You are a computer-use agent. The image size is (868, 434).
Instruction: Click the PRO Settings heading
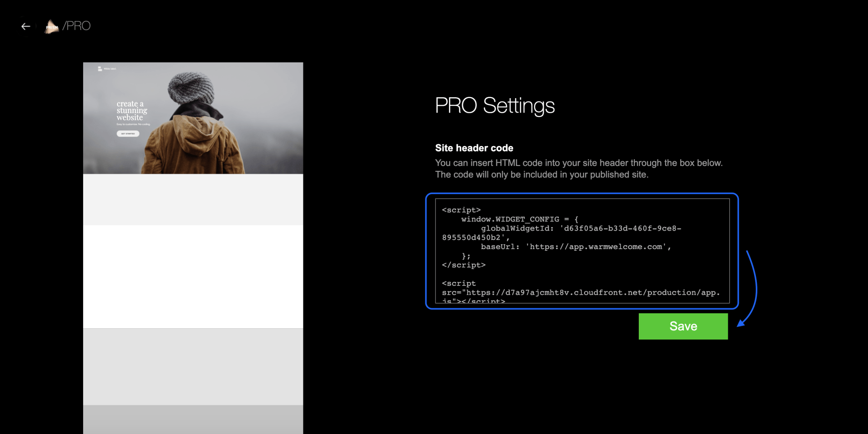(495, 106)
